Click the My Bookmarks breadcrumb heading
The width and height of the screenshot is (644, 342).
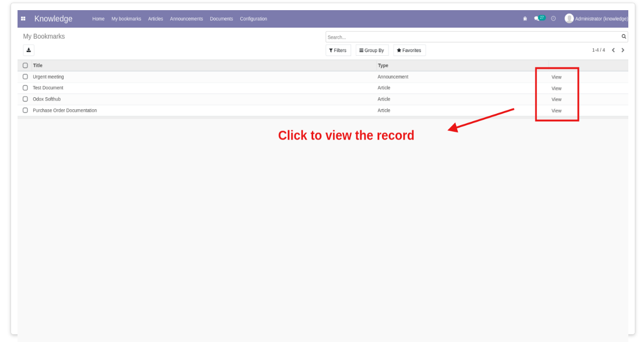(x=44, y=36)
